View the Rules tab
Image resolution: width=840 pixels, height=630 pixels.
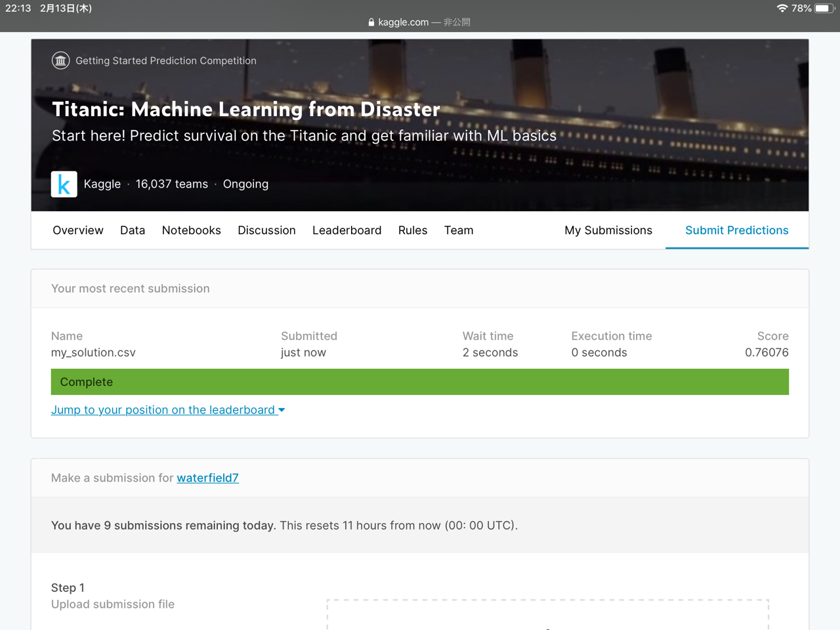(x=413, y=230)
